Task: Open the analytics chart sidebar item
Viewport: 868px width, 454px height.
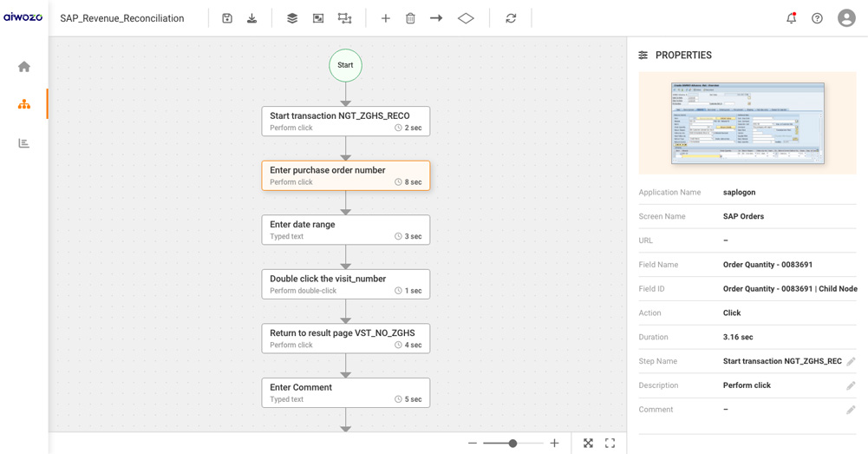Action: (24, 143)
